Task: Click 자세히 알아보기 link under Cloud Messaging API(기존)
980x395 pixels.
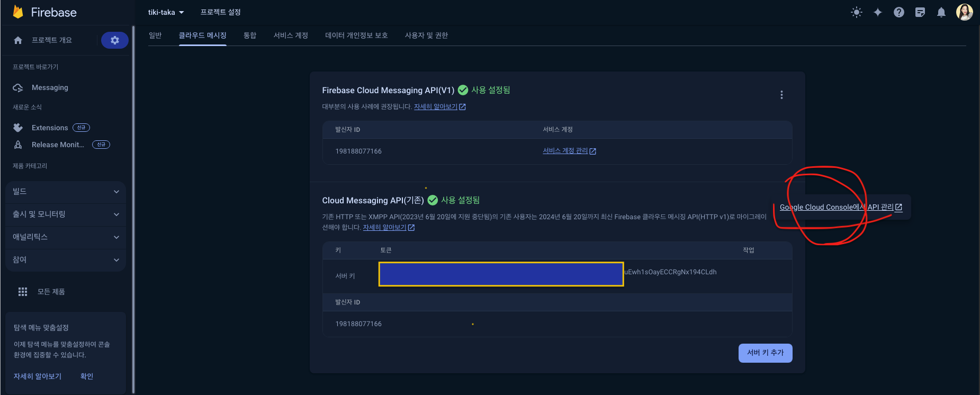Action: 389,228
